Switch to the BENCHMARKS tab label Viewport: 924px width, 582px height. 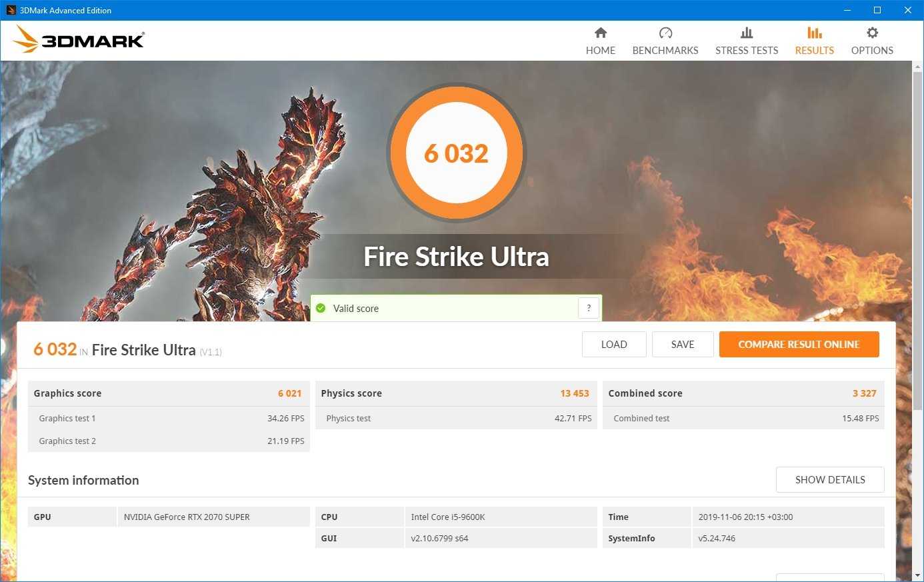click(665, 51)
